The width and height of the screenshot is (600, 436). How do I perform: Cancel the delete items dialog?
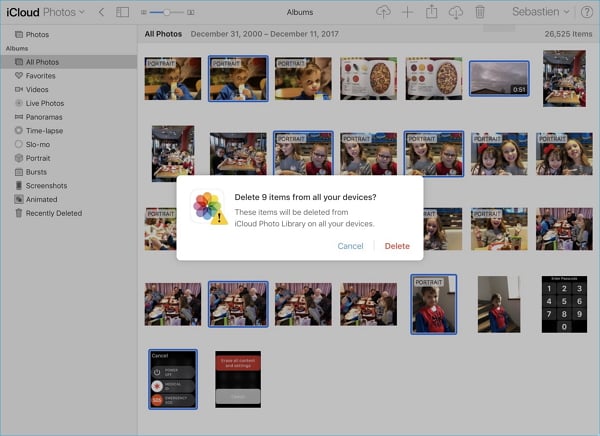click(350, 246)
